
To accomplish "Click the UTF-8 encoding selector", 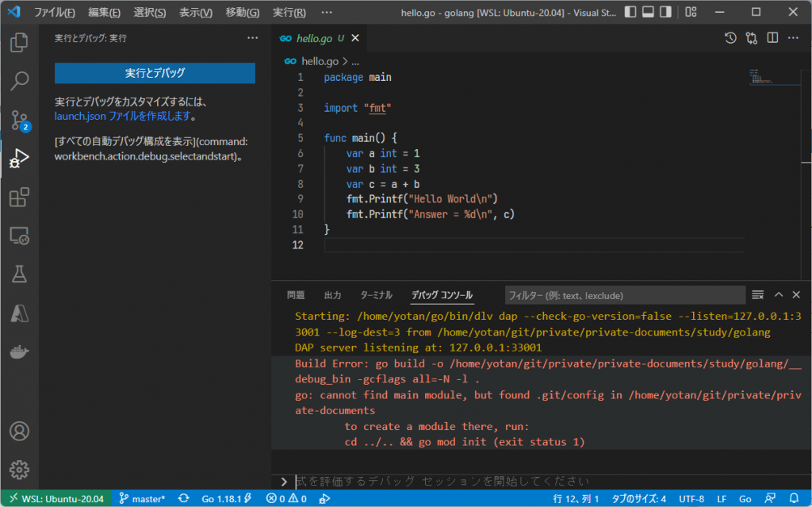I will click(x=691, y=499).
